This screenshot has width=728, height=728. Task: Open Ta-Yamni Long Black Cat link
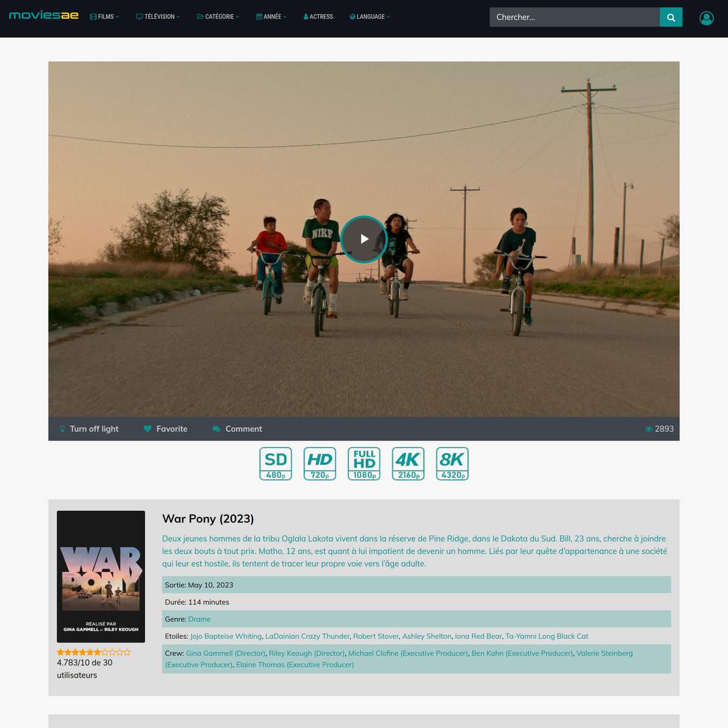click(x=547, y=636)
